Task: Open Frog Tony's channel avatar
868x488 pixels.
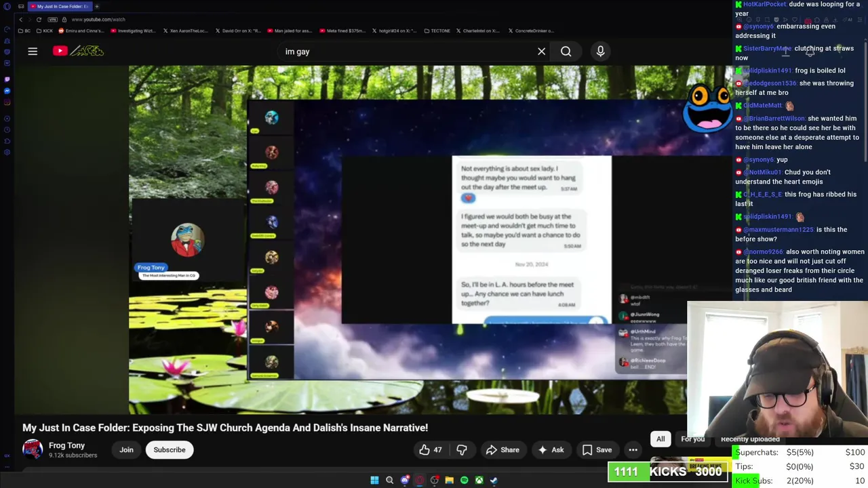Action: click(x=33, y=449)
